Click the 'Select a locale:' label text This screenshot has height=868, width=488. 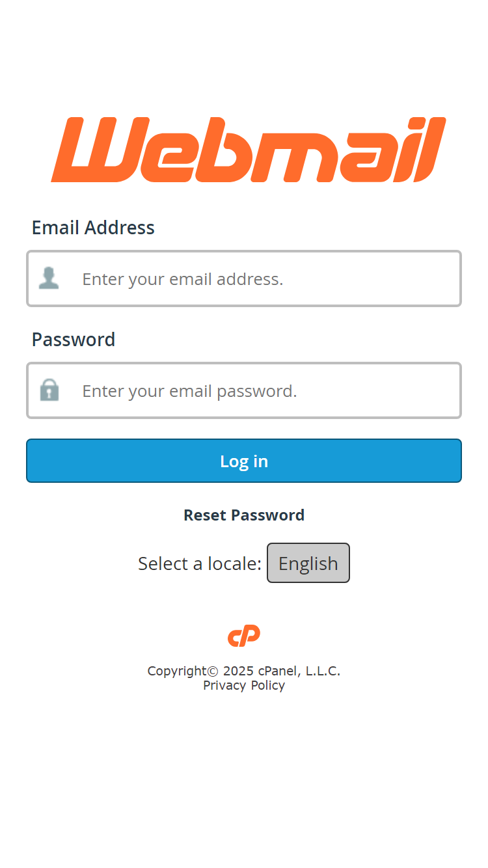click(x=200, y=563)
